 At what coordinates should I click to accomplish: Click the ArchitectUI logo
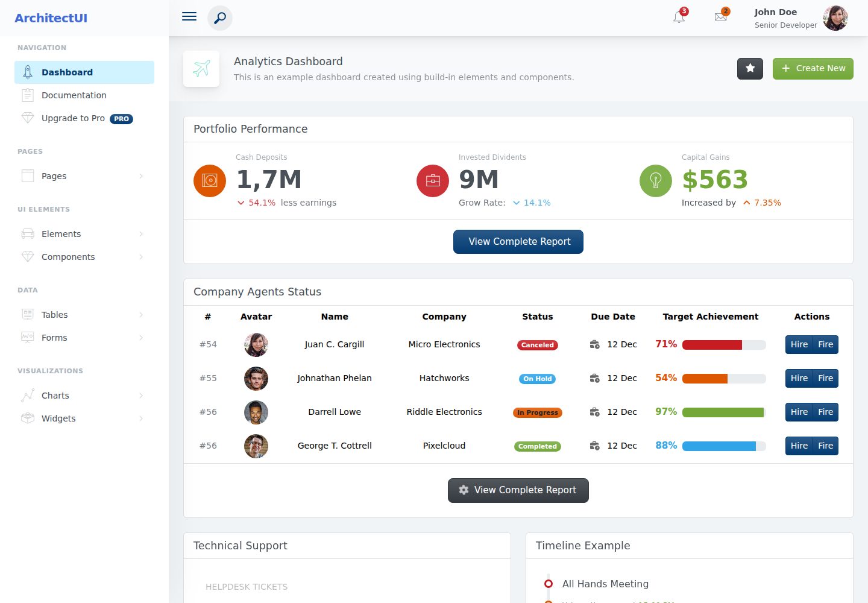(x=51, y=18)
